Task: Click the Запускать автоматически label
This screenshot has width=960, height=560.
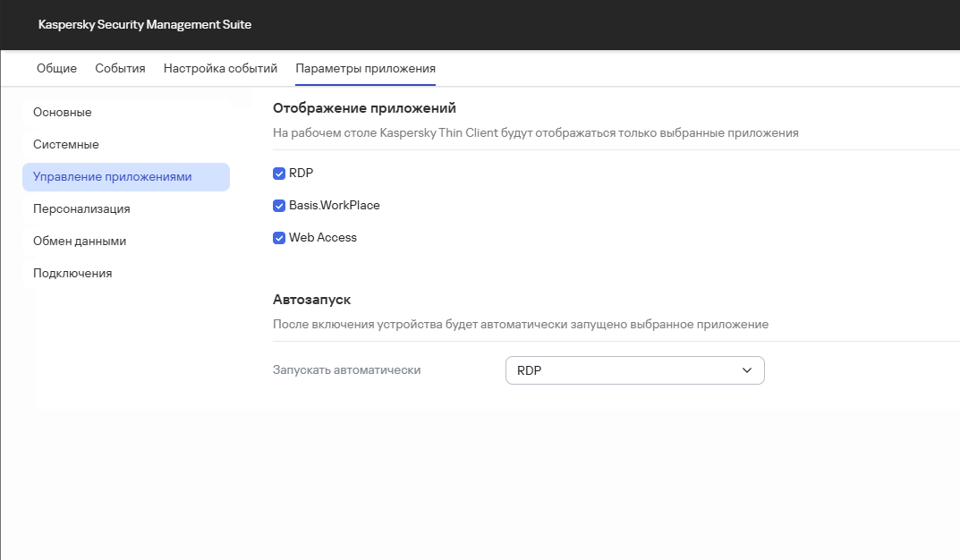Action: click(346, 370)
